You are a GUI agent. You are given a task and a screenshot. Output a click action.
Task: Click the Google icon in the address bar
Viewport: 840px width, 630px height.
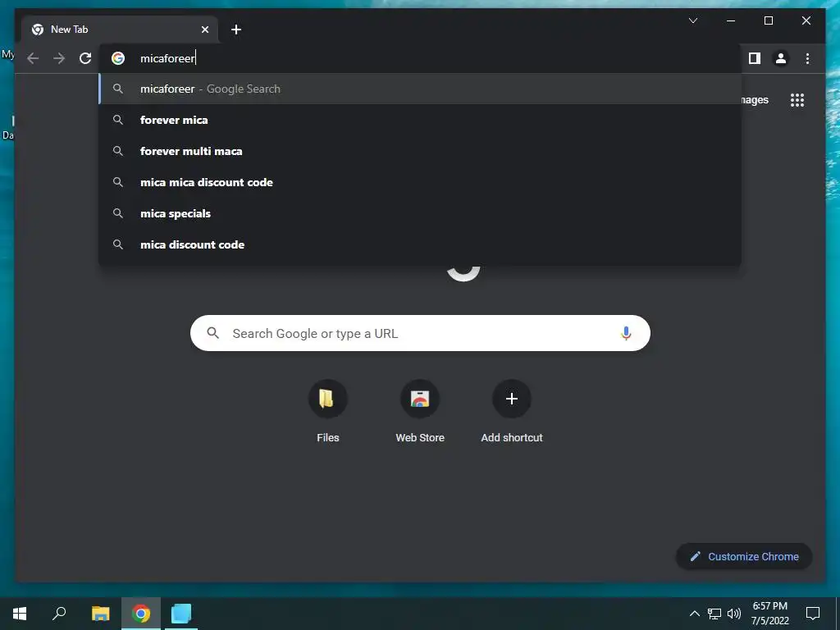pyautogui.click(x=118, y=58)
